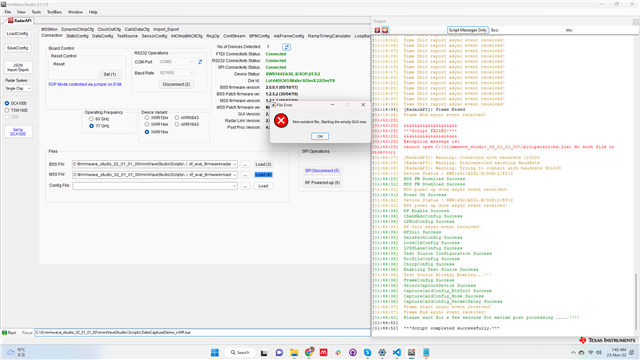Viewport: 640px width, 360px height.
Task: Open the ToolBars menu
Action: click(x=54, y=12)
